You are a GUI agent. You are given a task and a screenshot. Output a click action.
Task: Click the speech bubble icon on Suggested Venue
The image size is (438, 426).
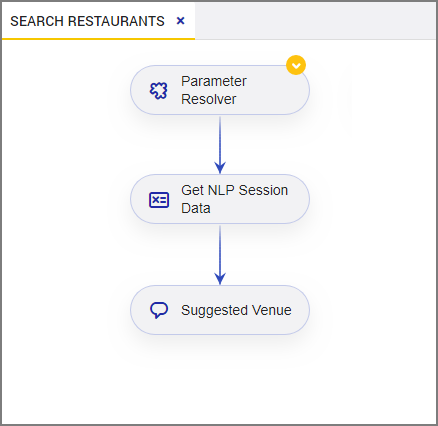(159, 310)
